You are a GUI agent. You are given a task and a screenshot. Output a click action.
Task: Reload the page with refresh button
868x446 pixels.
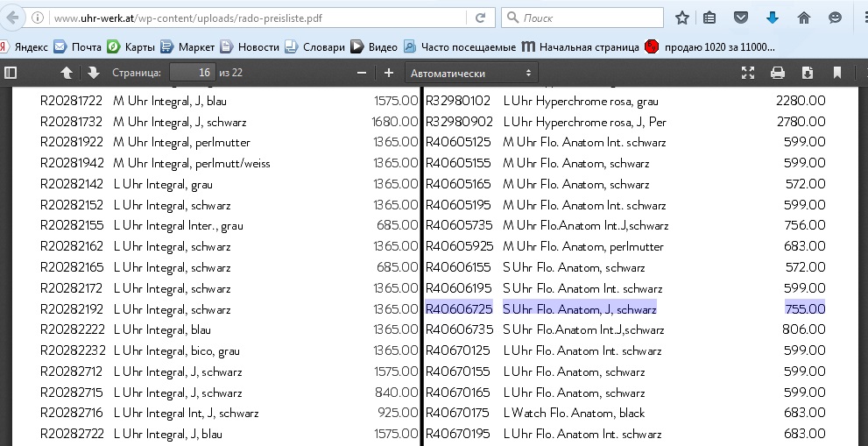tap(480, 18)
